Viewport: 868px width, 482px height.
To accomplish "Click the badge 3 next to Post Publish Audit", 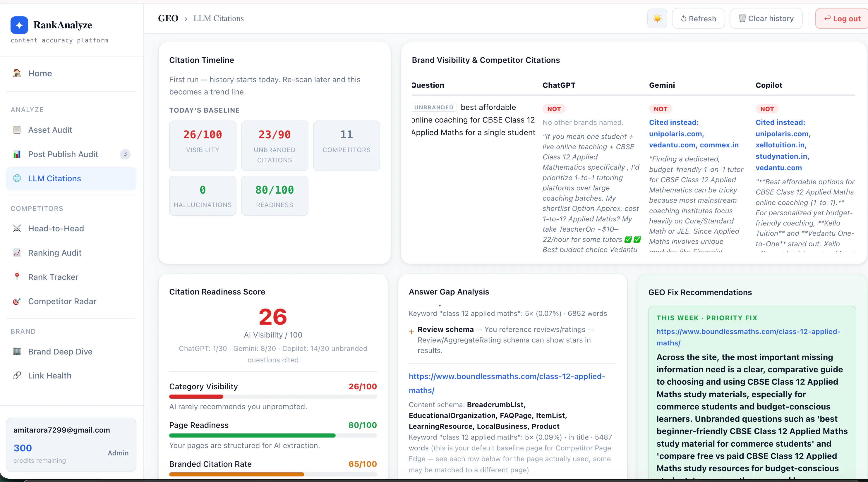I will click(125, 154).
